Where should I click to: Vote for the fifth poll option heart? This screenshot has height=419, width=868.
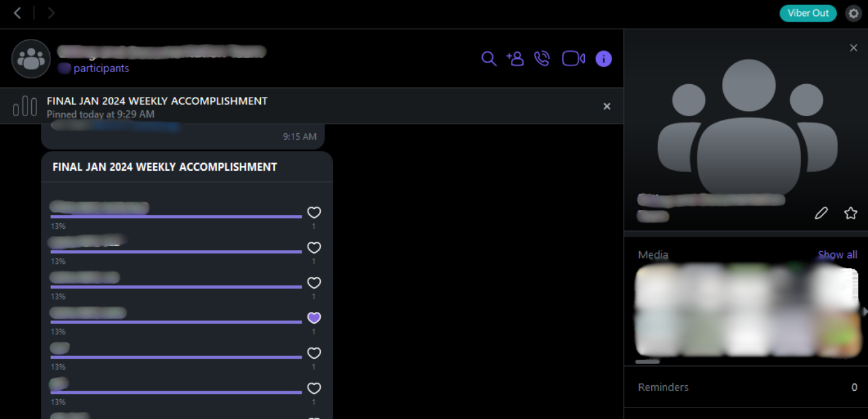coord(314,353)
